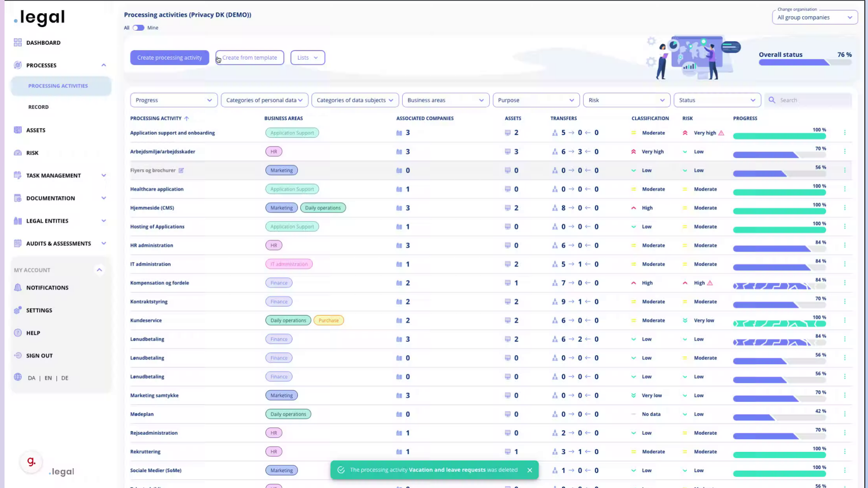Collapse the Processes section chevron
868x488 pixels.
[104, 65]
